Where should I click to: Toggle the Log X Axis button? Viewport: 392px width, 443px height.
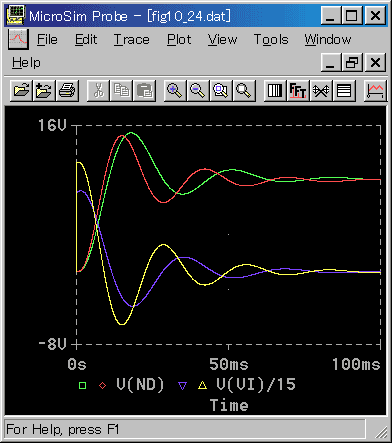(x=275, y=90)
